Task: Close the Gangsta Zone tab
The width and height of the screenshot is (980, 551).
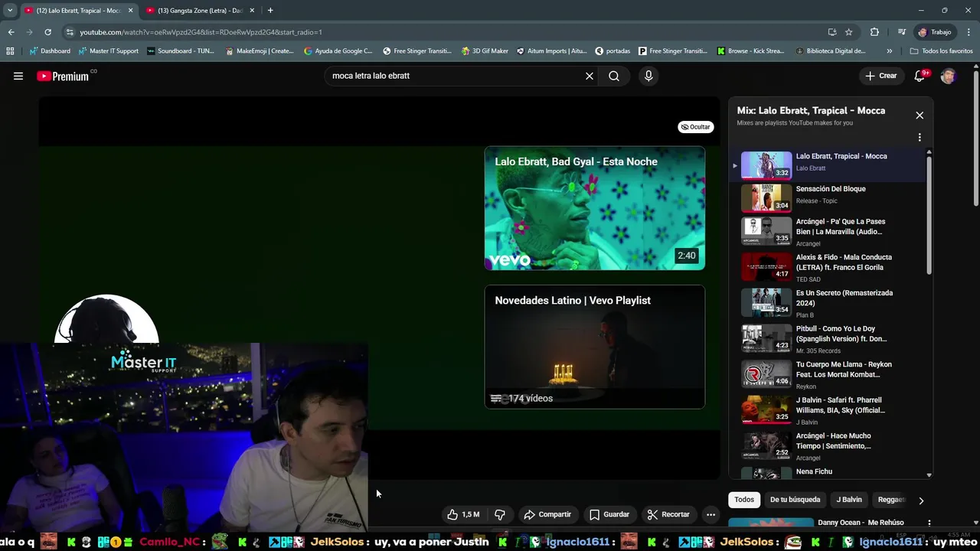Action: (x=252, y=11)
